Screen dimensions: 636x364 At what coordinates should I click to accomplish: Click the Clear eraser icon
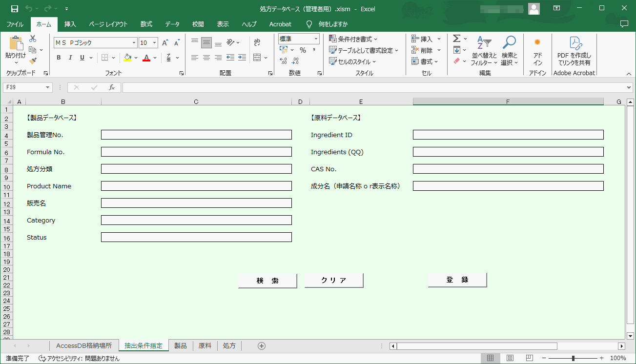tap(456, 61)
